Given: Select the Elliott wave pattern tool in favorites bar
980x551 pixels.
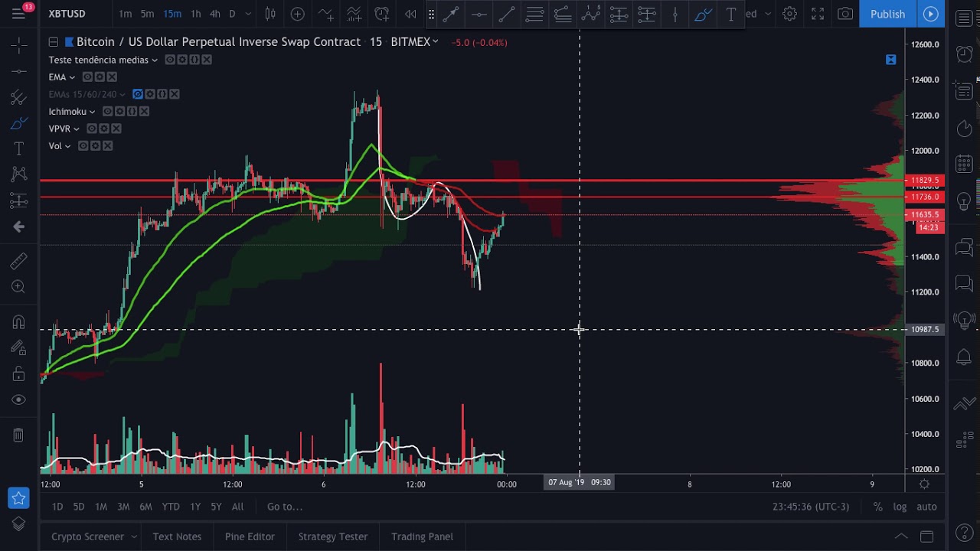Looking at the screenshot, I should click(591, 14).
